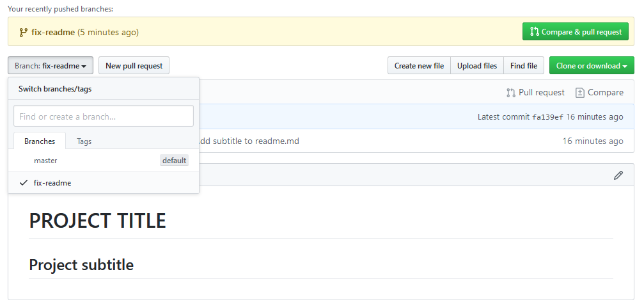Open the fix-readme link in the yellow banner
Image resolution: width=644 pixels, height=302 pixels.
point(53,32)
